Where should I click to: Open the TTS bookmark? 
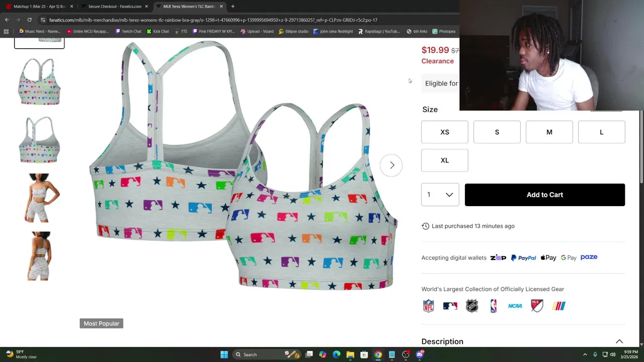point(181,31)
